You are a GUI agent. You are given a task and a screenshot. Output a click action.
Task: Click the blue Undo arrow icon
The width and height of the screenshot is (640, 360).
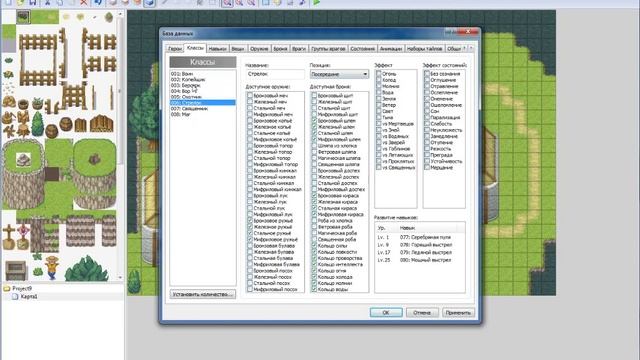tap(98, 2)
